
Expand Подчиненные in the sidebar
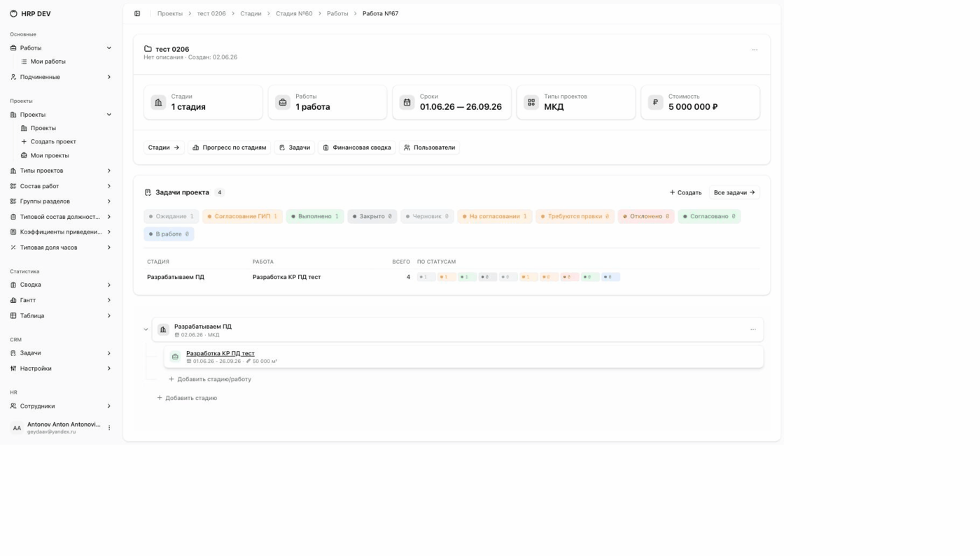pos(109,77)
